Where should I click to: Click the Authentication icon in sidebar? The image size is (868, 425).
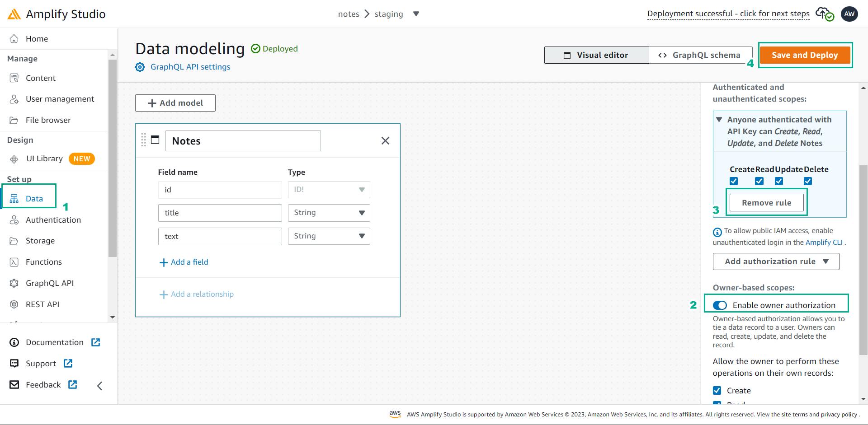click(x=14, y=220)
